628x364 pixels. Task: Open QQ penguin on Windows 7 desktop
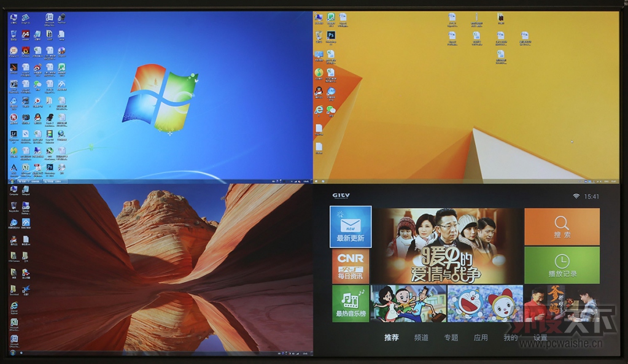[x=37, y=117]
